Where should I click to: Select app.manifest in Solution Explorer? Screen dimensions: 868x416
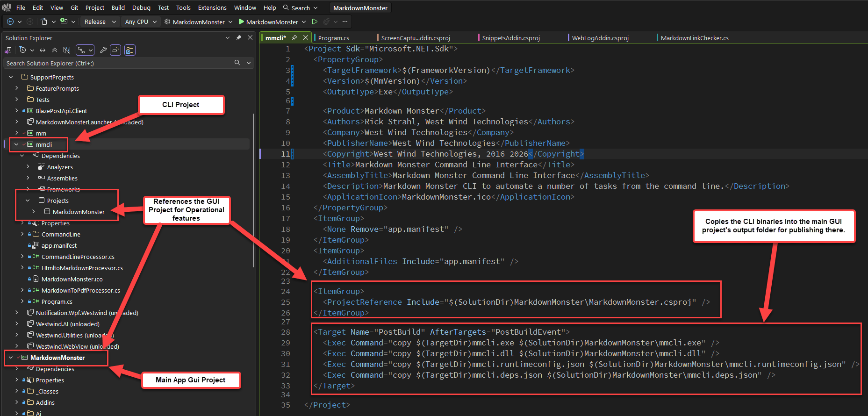tap(59, 245)
